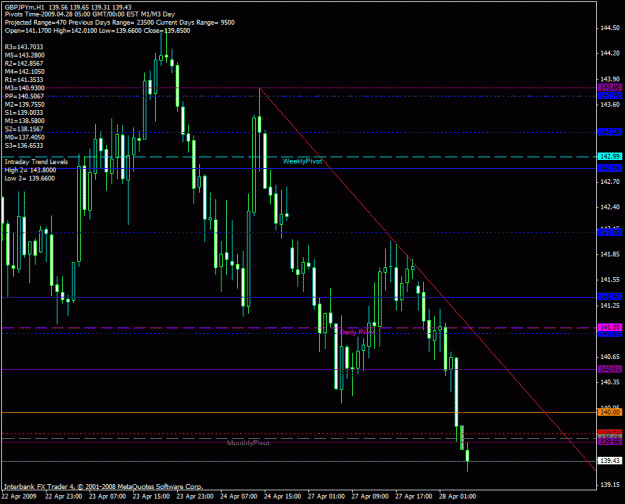
Task: Click the '24 Apr 07:00' time label
Action: 239,496
